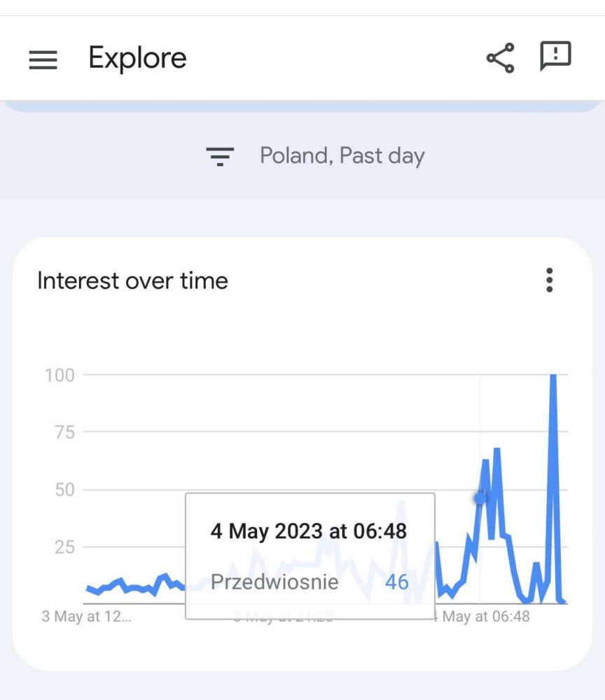Viewport: 605px width, 700px height.
Task: Click the 3 May at 12 axis label
Action: (87, 617)
